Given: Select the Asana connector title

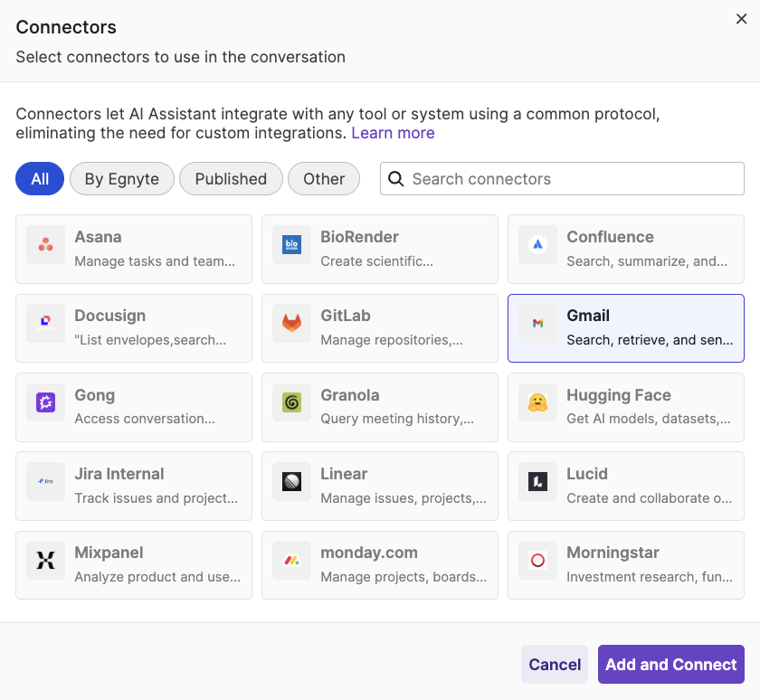Looking at the screenshot, I should [98, 237].
